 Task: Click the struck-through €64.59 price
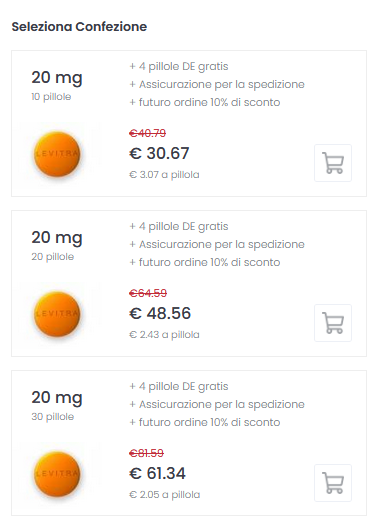[x=148, y=293]
